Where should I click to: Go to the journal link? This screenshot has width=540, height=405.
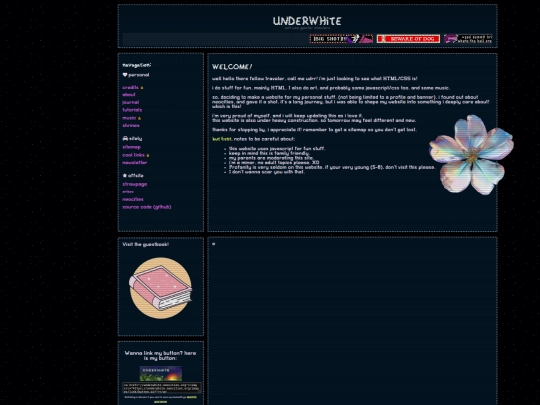pyautogui.click(x=131, y=102)
